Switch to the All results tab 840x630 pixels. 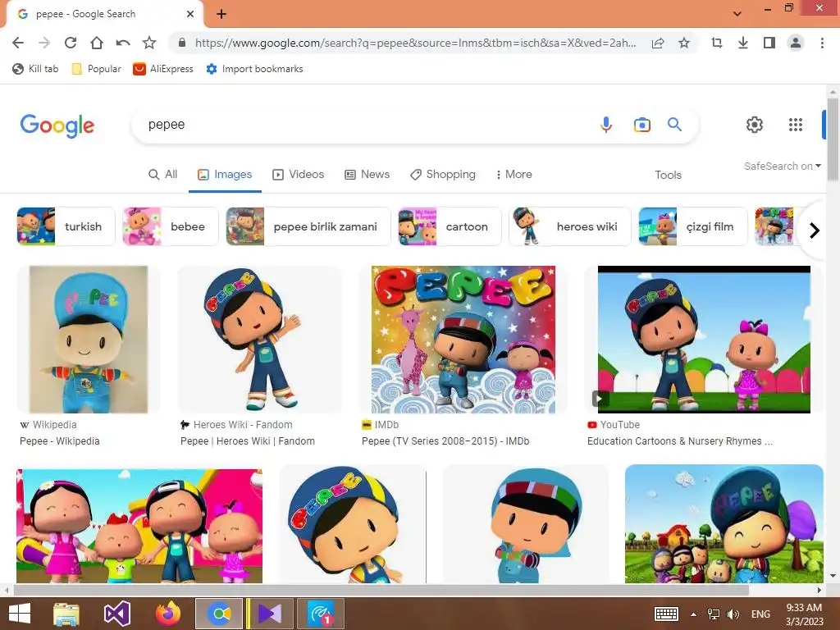[163, 175]
